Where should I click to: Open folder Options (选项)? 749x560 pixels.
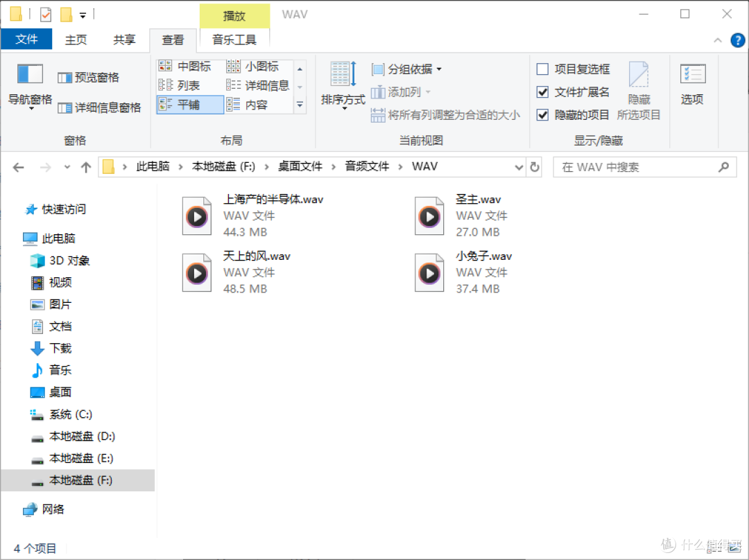point(692,85)
